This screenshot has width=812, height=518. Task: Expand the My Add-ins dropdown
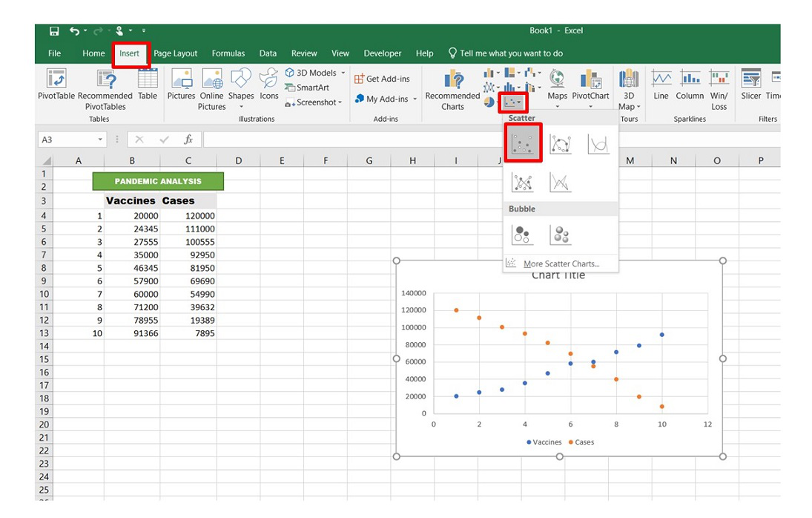tap(415, 99)
